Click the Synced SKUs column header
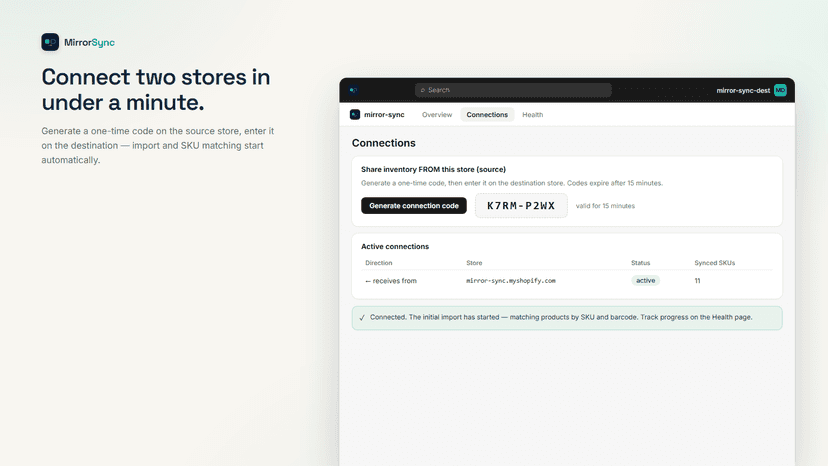 click(x=714, y=263)
